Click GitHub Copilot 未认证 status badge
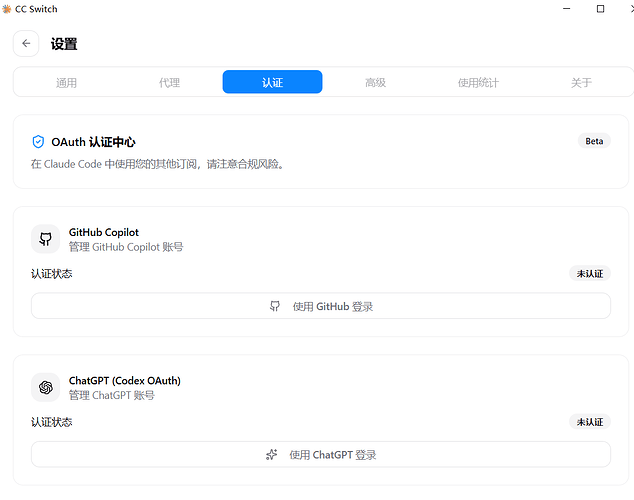 590,274
